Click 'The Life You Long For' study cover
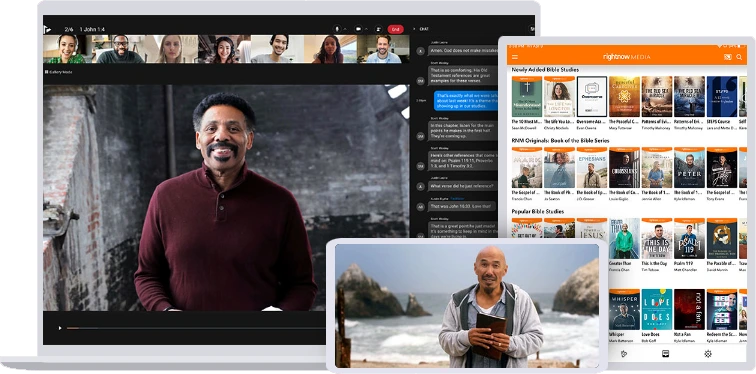The width and height of the screenshot is (756, 374). point(559,96)
